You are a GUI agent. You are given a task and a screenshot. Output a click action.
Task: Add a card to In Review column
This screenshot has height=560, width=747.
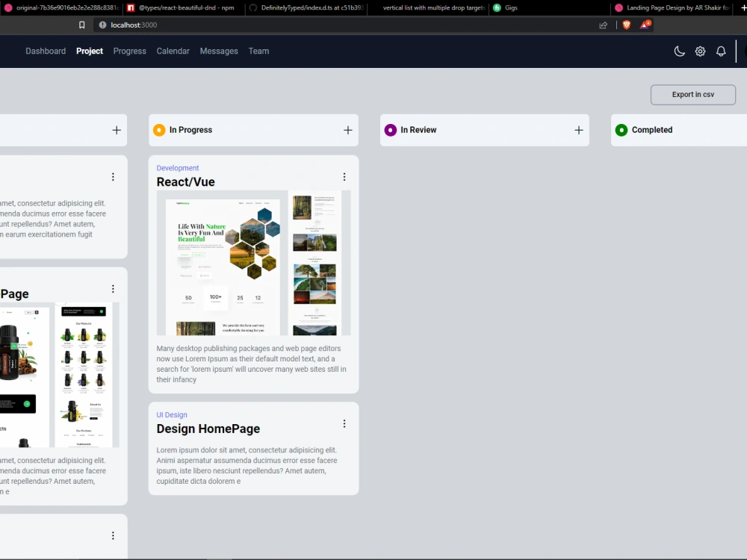578,130
